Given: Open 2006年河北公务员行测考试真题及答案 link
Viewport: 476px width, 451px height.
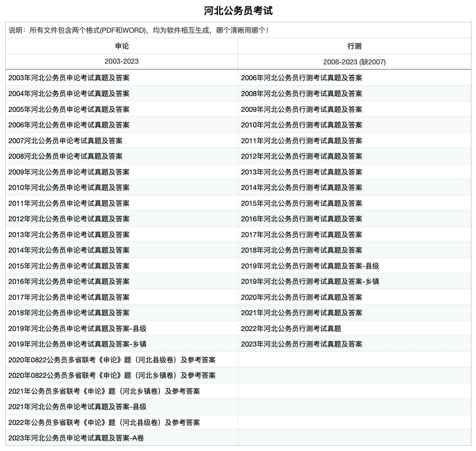Looking at the screenshot, I should (x=301, y=78).
